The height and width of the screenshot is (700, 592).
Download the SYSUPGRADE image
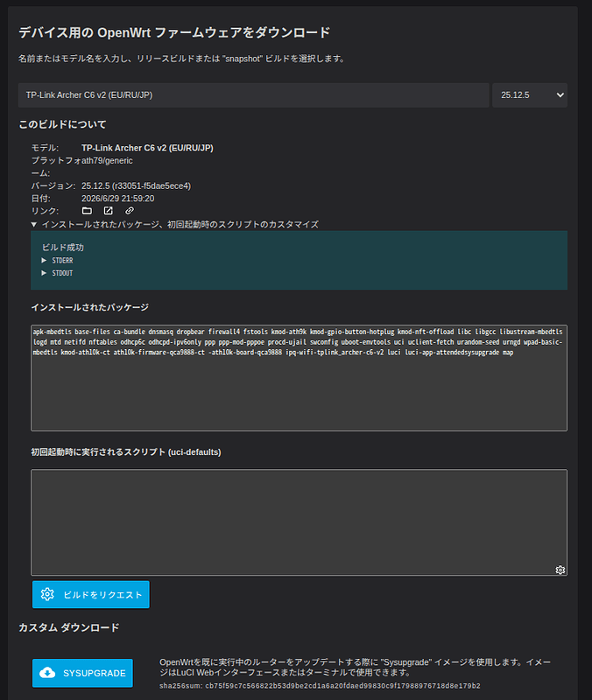[x=82, y=673]
